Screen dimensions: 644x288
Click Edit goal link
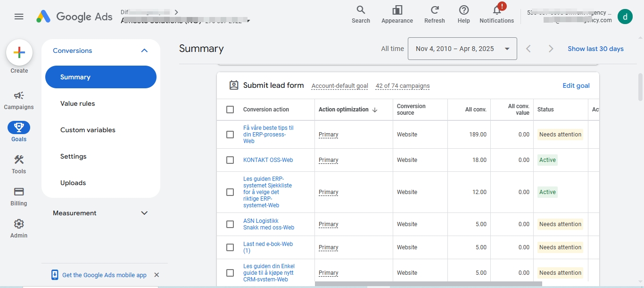[x=576, y=85]
